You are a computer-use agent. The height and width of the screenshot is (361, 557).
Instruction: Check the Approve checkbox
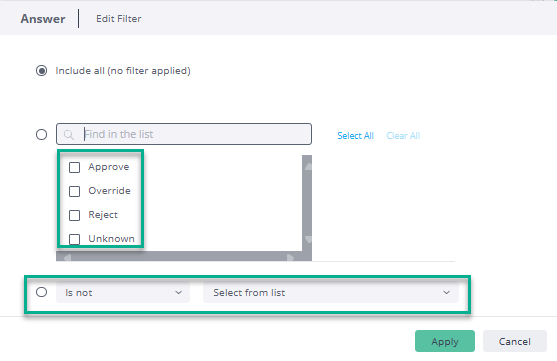74,167
